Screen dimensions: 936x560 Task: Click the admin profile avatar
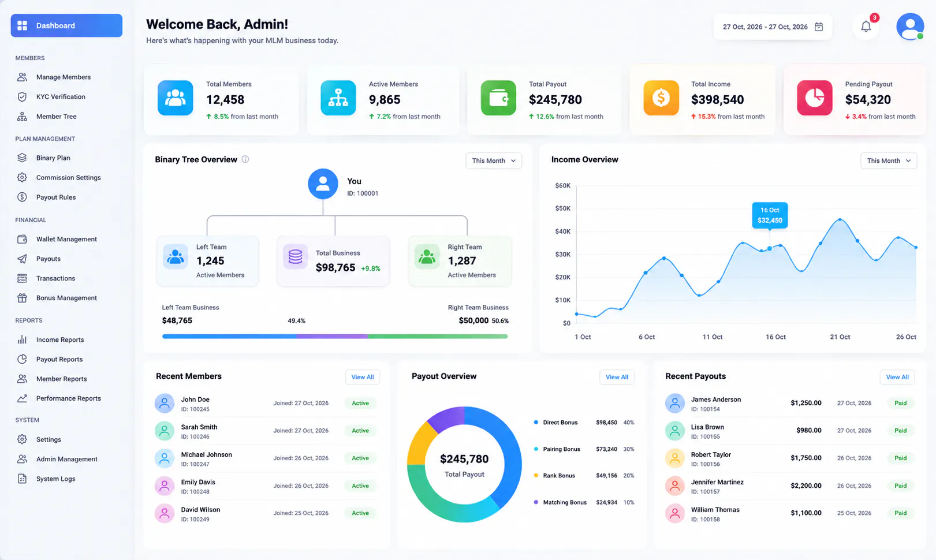[x=910, y=27]
